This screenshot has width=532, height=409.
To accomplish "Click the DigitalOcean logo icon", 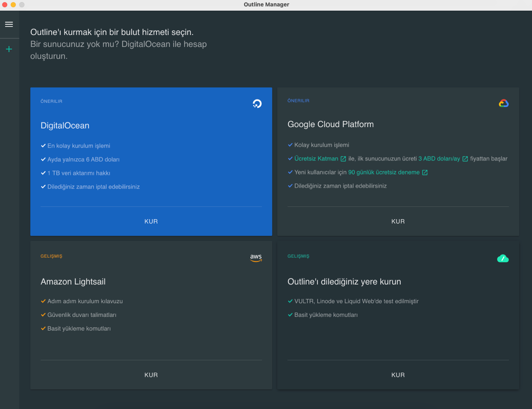I will click(257, 103).
